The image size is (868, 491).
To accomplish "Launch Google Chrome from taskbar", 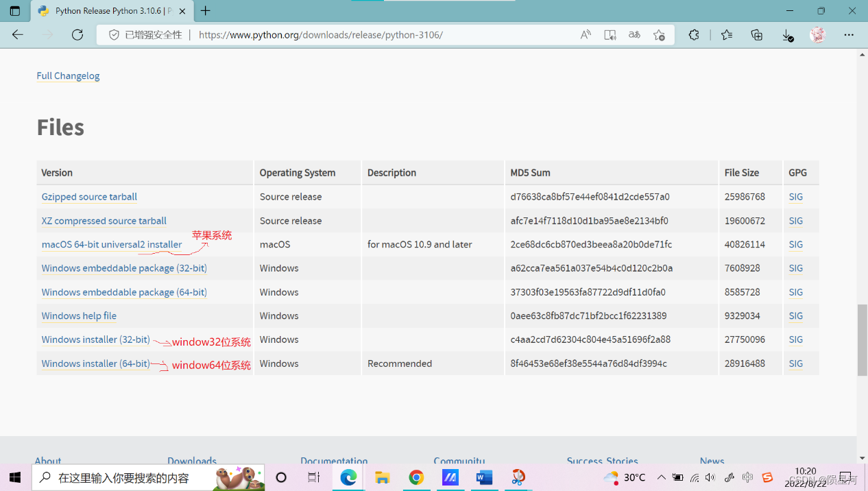I will (416, 477).
